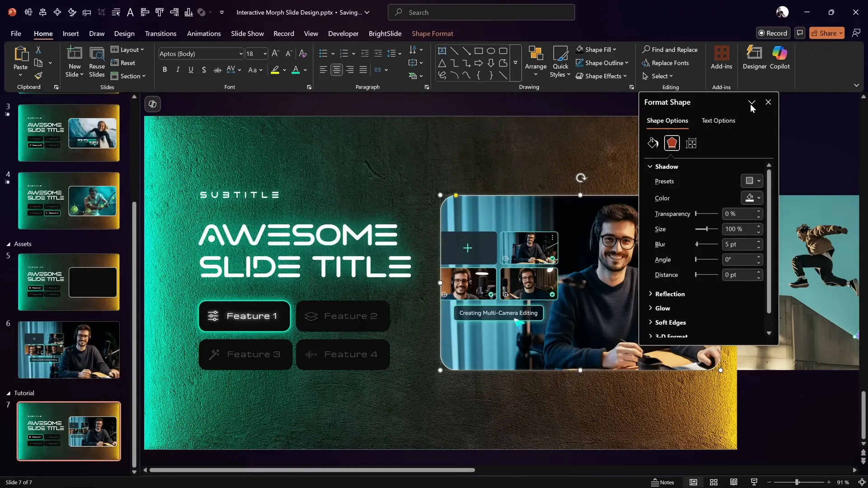Collapse the Shadow section
Viewport: 868px width, 488px height.
point(663,167)
